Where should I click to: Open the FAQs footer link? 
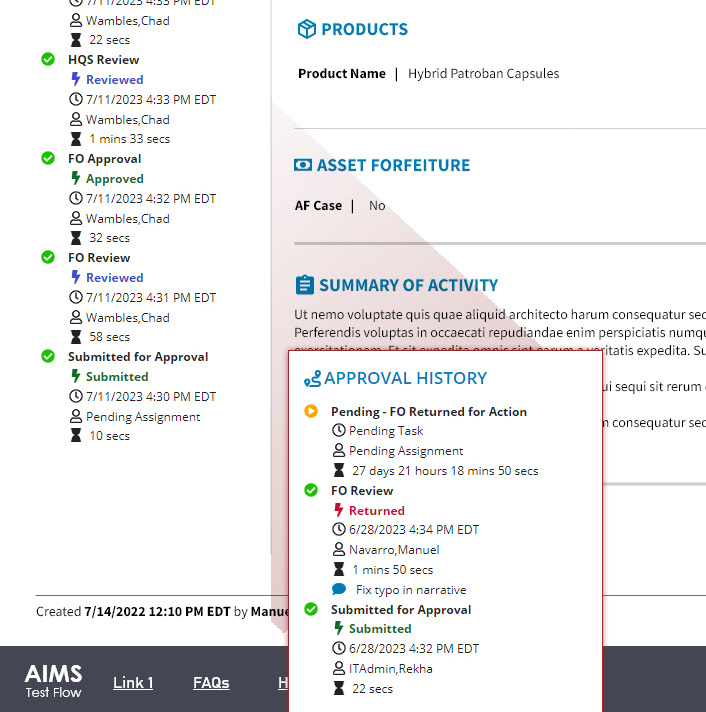[211, 683]
